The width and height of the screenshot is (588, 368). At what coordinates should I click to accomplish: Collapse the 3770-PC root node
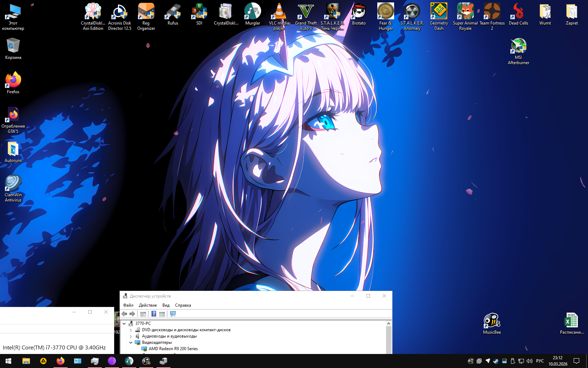coord(124,323)
